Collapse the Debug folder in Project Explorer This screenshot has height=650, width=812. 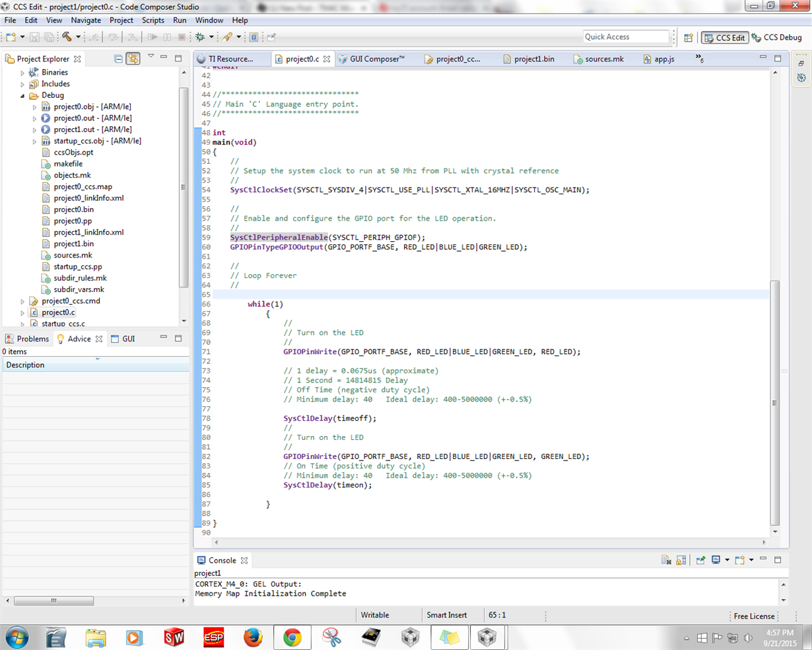(22, 96)
